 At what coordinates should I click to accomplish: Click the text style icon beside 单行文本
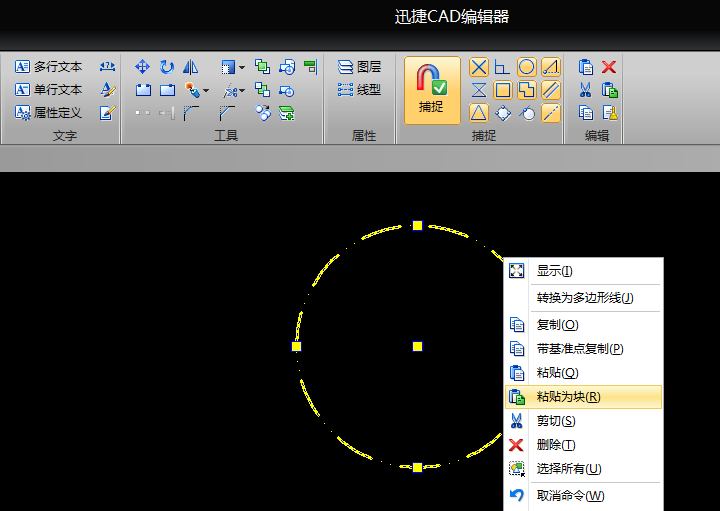(107, 90)
